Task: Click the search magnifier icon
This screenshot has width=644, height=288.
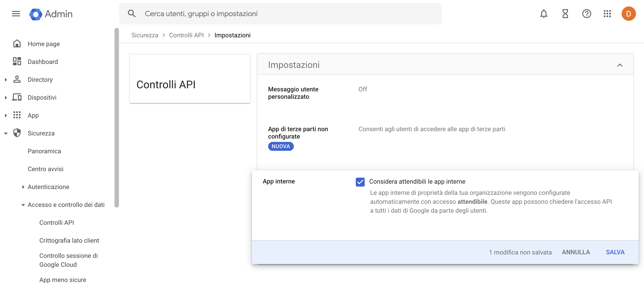Action: [x=131, y=14]
